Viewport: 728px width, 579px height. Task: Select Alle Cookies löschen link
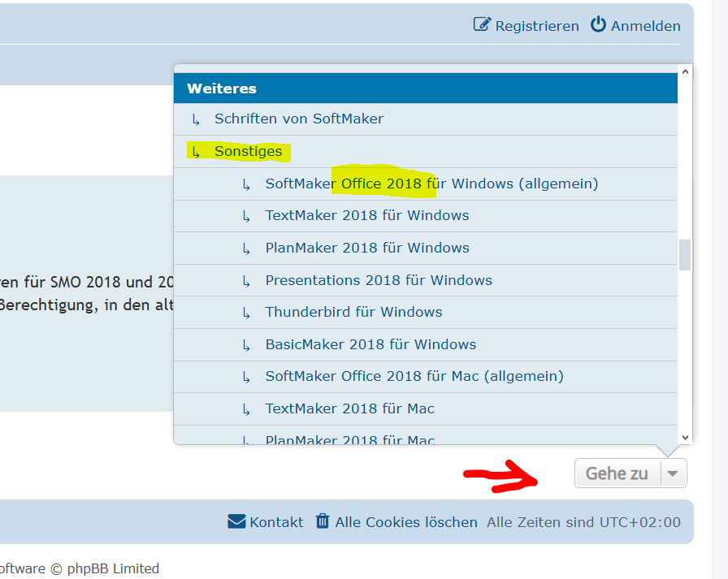[x=406, y=522]
